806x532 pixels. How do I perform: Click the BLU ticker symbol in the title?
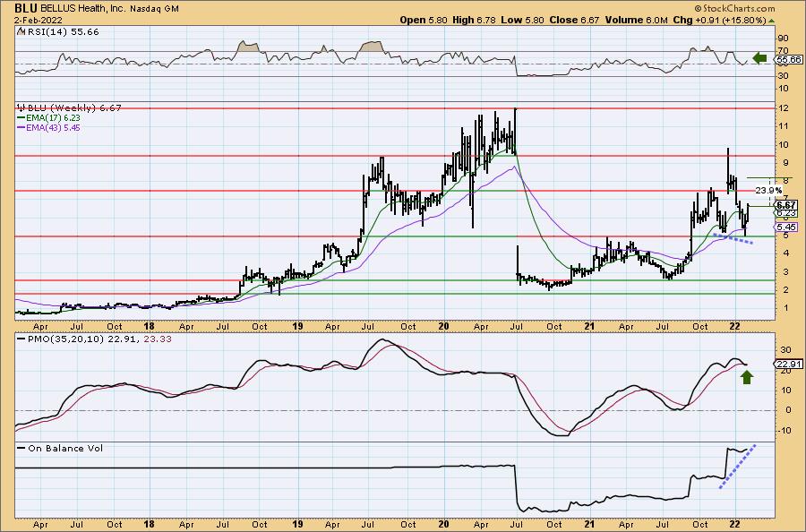point(25,8)
